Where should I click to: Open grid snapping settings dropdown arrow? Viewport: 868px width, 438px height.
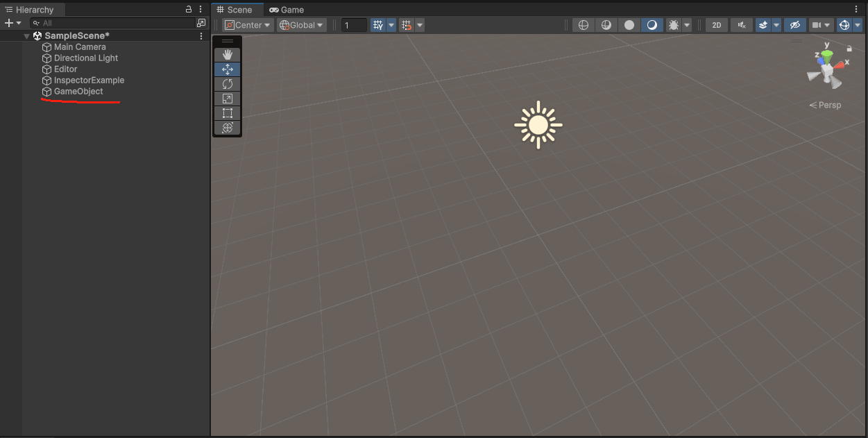[420, 25]
